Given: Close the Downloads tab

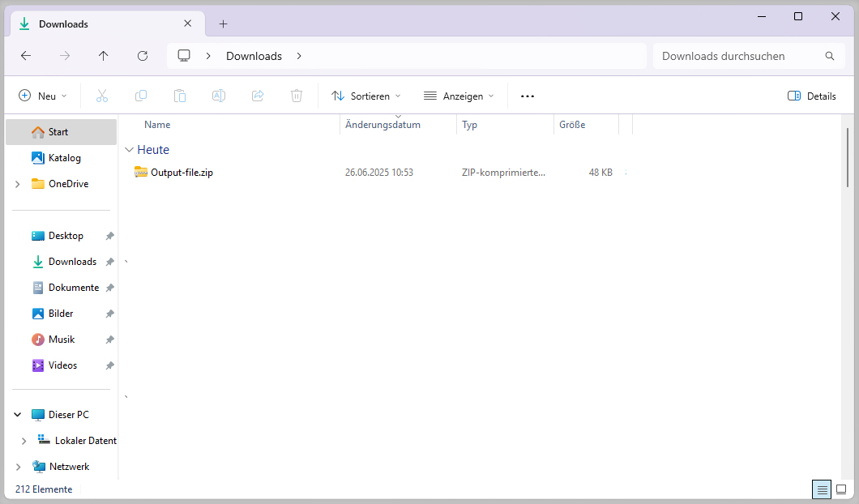Looking at the screenshot, I should pyautogui.click(x=187, y=23).
